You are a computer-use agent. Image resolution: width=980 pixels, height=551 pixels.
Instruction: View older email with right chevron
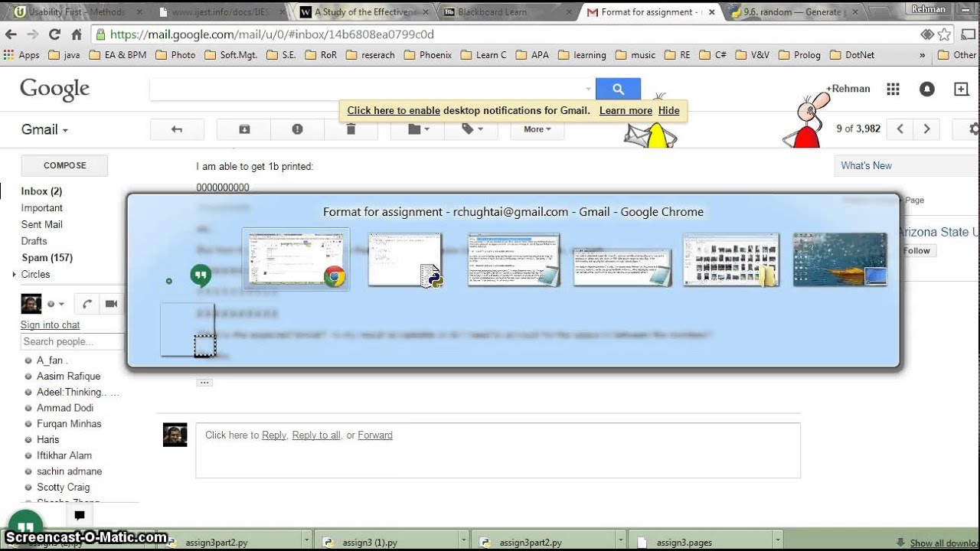pyautogui.click(x=926, y=129)
